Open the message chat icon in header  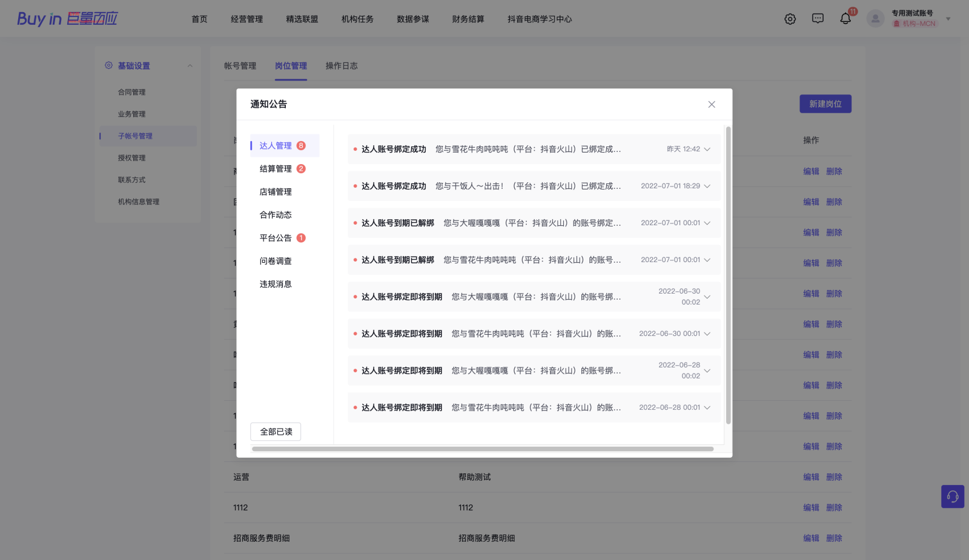[818, 19]
